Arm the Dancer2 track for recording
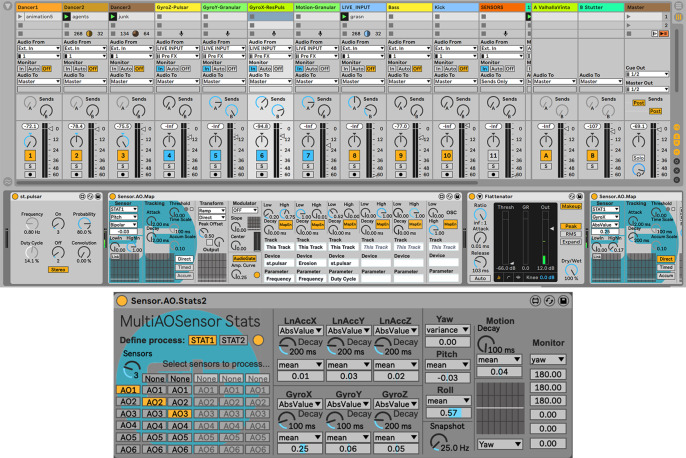The image size is (686, 458). [76, 175]
